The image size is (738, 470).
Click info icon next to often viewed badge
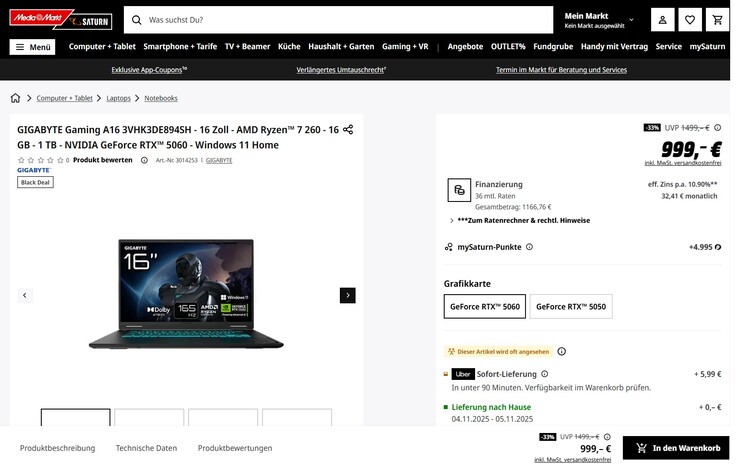562,351
